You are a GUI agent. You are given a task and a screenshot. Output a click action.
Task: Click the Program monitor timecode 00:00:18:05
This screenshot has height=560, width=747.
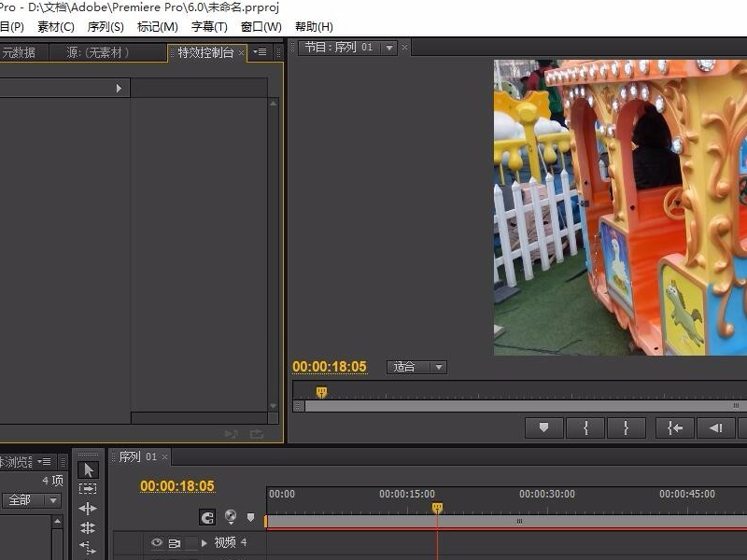point(330,367)
